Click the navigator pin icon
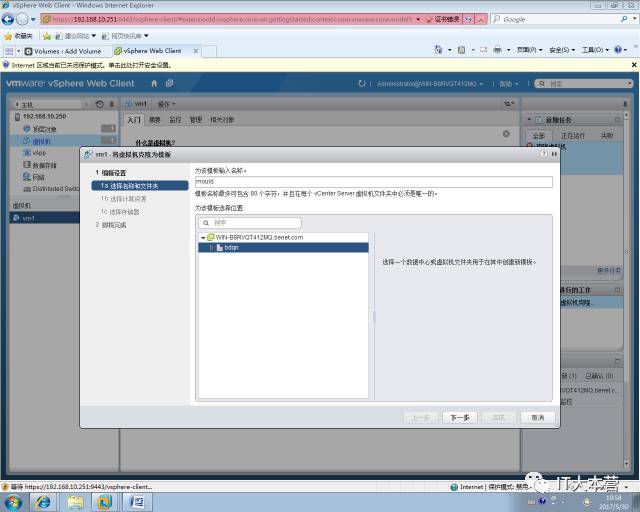Viewport: 640px width, 512px height. [112, 104]
